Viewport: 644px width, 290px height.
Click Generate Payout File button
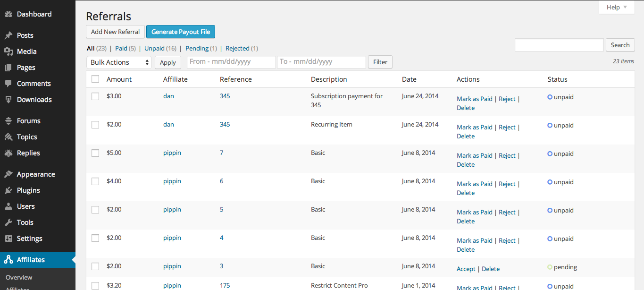pos(181,32)
